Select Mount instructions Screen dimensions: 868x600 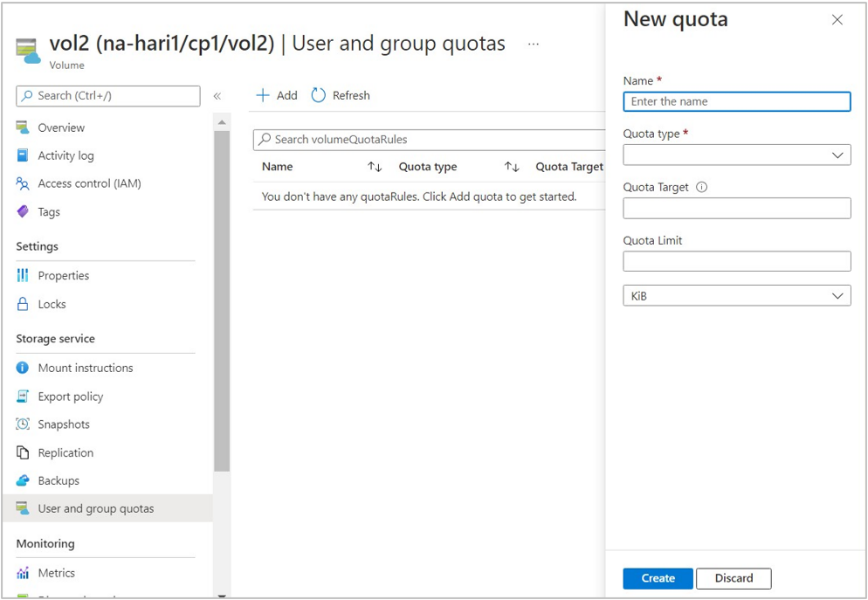pyautogui.click(x=87, y=368)
